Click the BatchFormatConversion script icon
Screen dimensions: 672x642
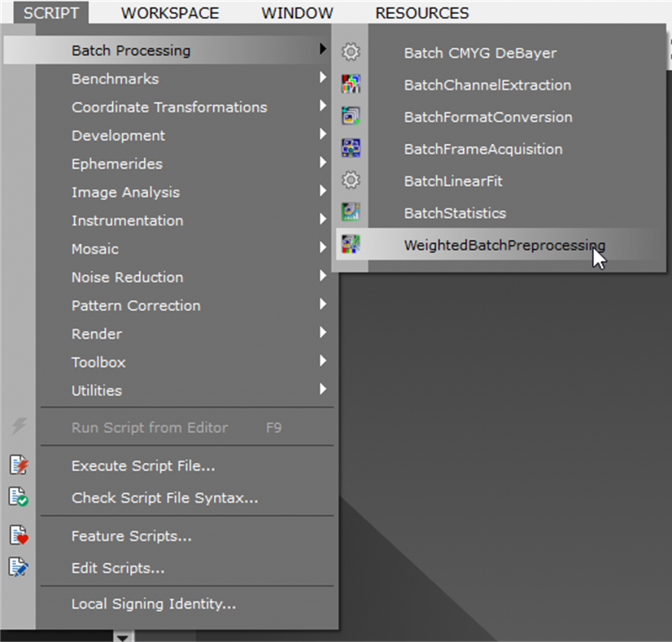pos(351,116)
